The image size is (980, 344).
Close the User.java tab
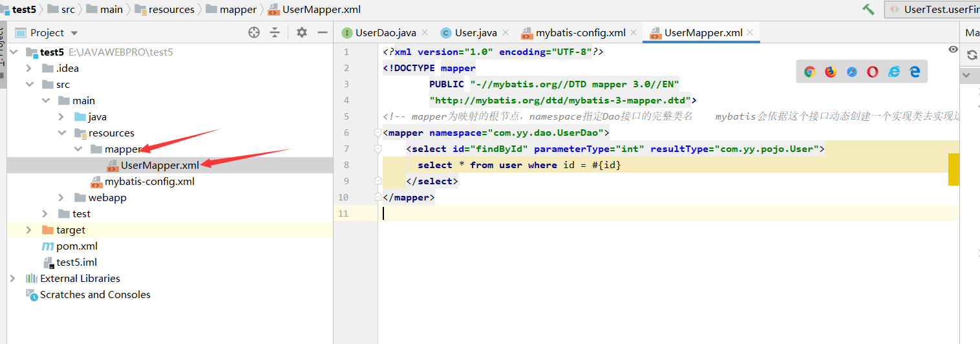(x=506, y=32)
